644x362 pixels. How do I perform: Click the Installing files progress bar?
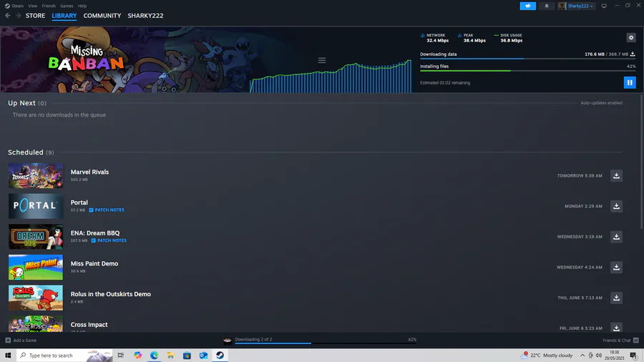528,71
